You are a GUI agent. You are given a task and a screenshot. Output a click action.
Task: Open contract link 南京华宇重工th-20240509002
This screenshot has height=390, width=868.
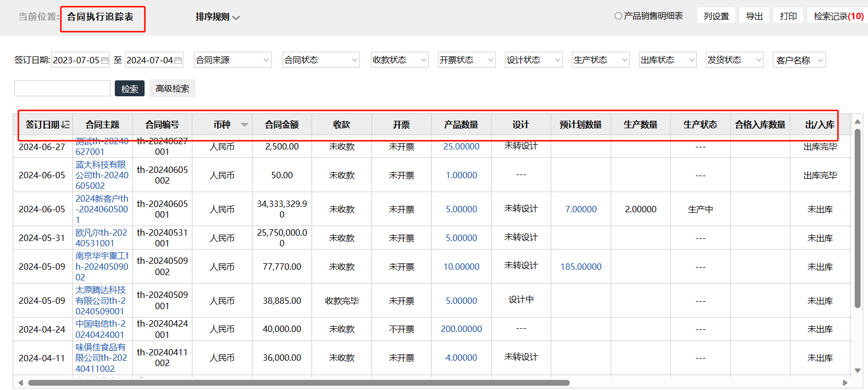102,267
